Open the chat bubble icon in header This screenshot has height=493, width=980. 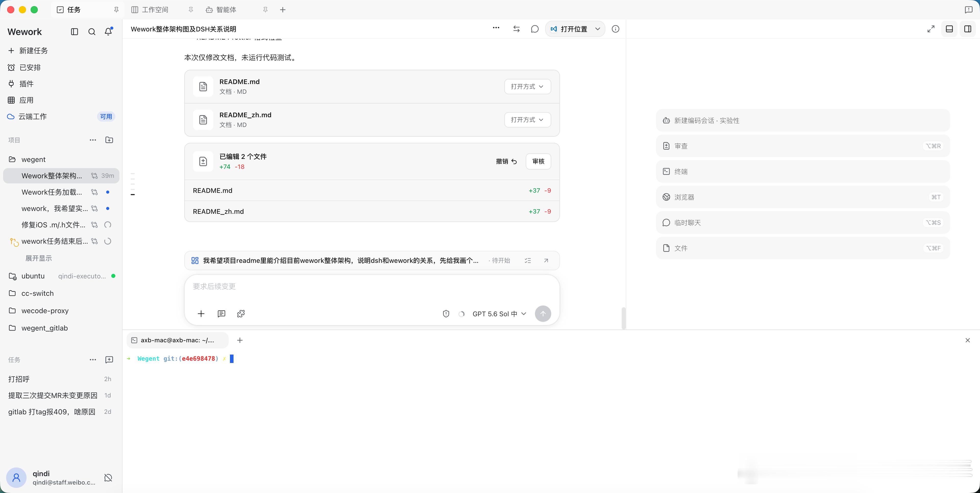[x=534, y=29]
